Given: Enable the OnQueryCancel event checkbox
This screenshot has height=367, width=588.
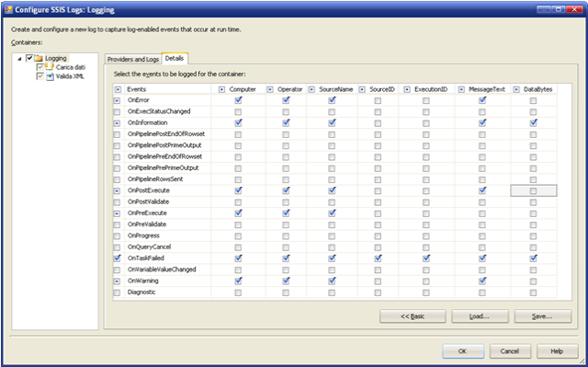Looking at the screenshot, I should [x=117, y=247].
